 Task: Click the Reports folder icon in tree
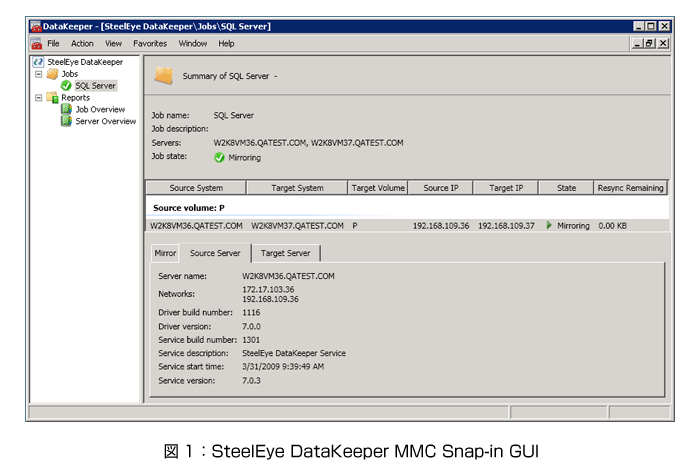pos(53,97)
